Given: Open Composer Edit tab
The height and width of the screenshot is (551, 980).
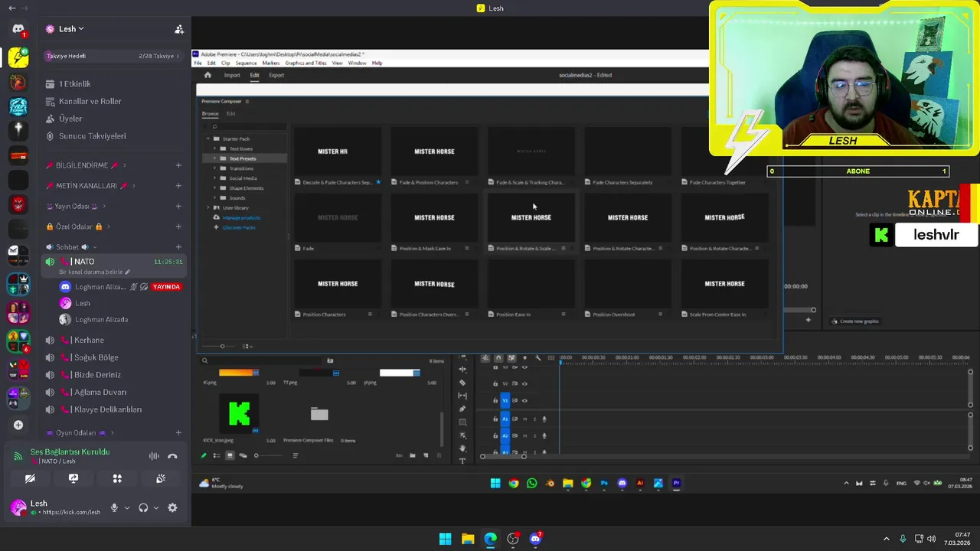Looking at the screenshot, I should [x=230, y=113].
